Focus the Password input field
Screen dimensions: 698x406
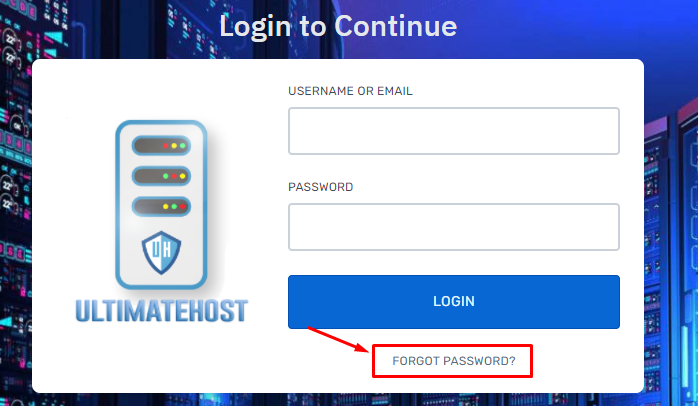(x=454, y=227)
